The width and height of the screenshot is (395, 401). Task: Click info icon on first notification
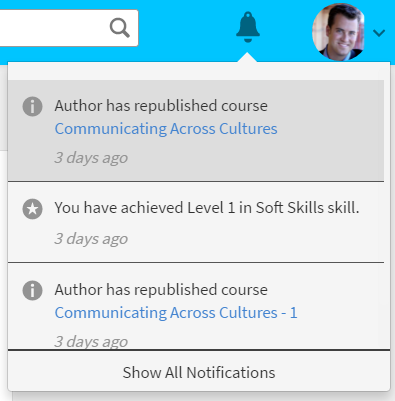[x=32, y=107]
